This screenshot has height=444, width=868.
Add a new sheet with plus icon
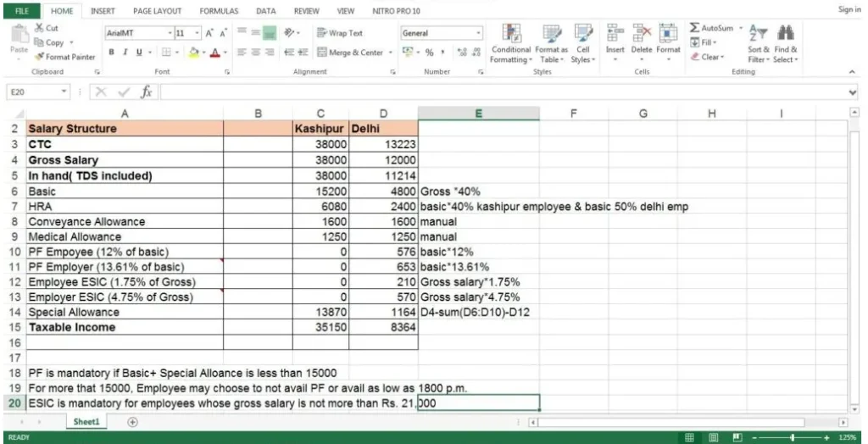coord(132,422)
